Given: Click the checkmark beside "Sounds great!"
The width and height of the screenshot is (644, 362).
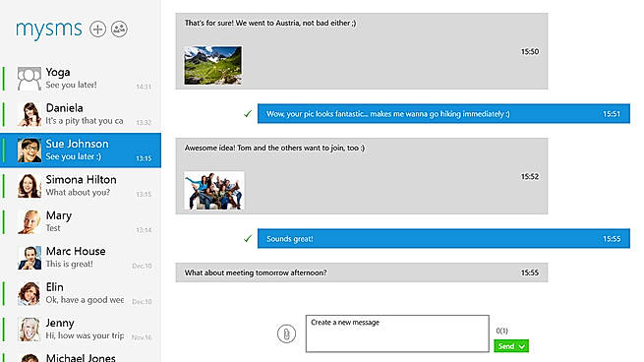Looking at the screenshot, I should [x=248, y=238].
